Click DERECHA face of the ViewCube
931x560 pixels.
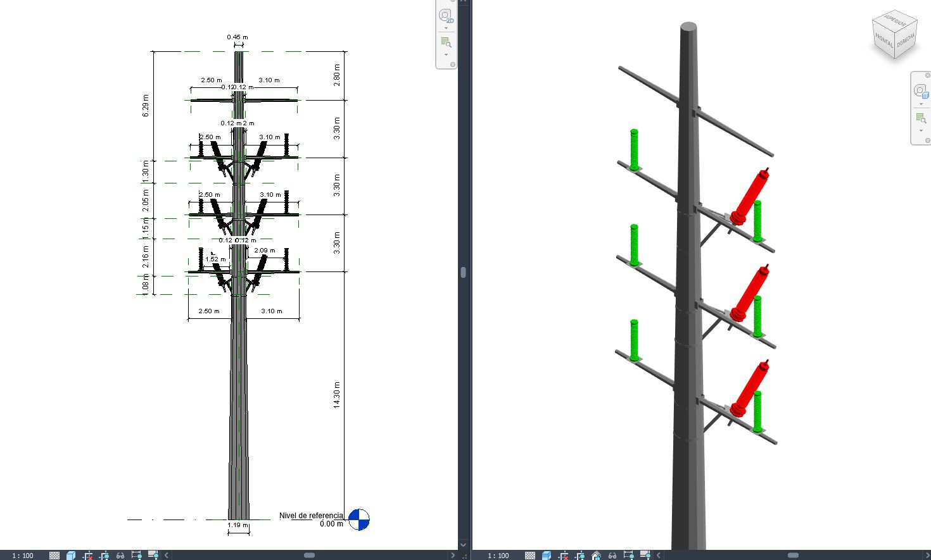(906, 40)
